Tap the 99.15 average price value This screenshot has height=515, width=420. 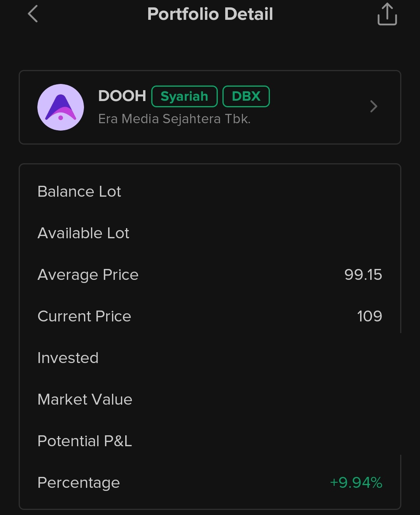[x=363, y=275]
